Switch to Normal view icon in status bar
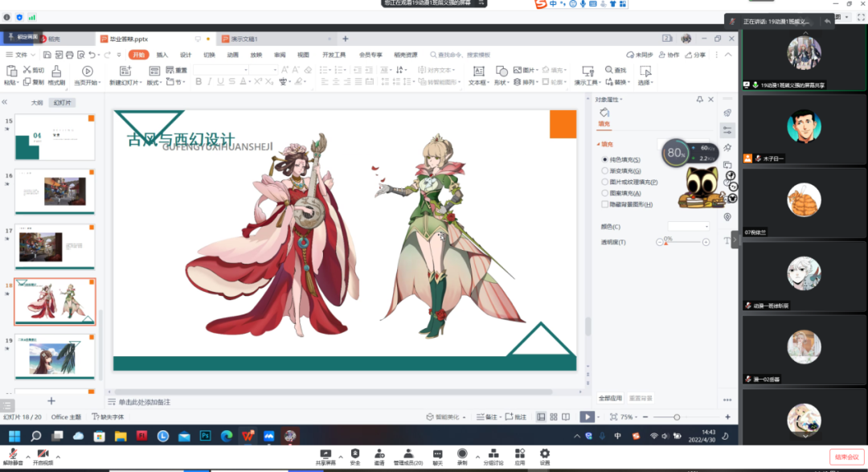868x472 pixels. (x=541, y=417)
